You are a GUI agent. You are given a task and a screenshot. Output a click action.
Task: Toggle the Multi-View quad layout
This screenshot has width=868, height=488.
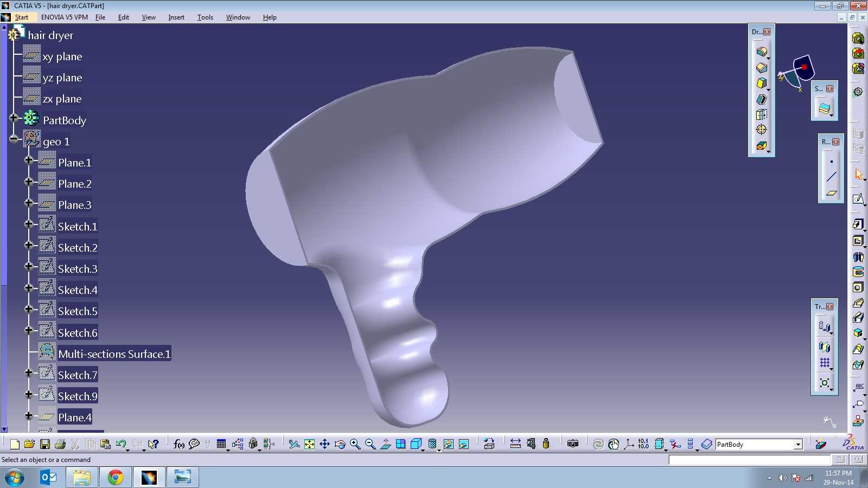point(401,444)
